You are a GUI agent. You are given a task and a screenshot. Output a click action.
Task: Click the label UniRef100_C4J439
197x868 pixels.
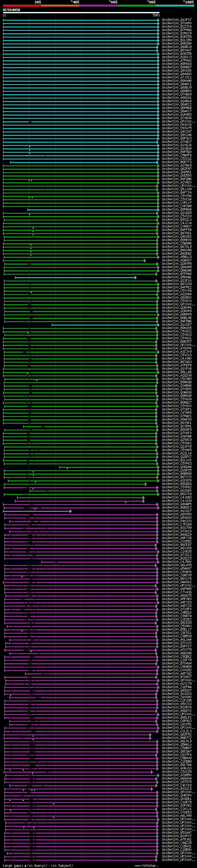tap(177, 501)
